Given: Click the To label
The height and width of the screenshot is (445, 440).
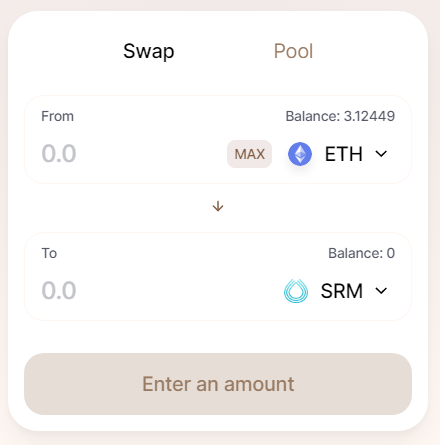Looking at the screenshot, I should pyautogui.click(x=49, y=253).
